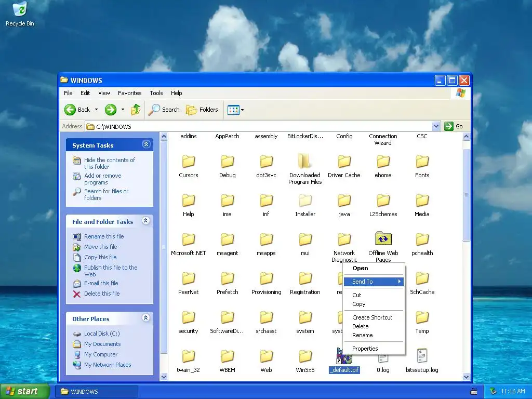Select the ehome folder icon
The height and width of the screenshot is (399, 532).
coord(383,162)
